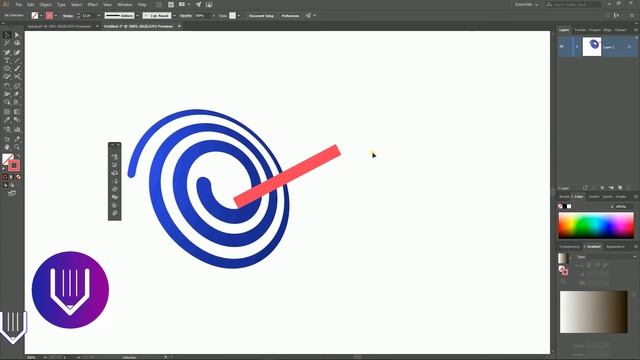Viewport: 640px width, 360px height.
Task: Open the File menu
Action: [x=18, y=4]
